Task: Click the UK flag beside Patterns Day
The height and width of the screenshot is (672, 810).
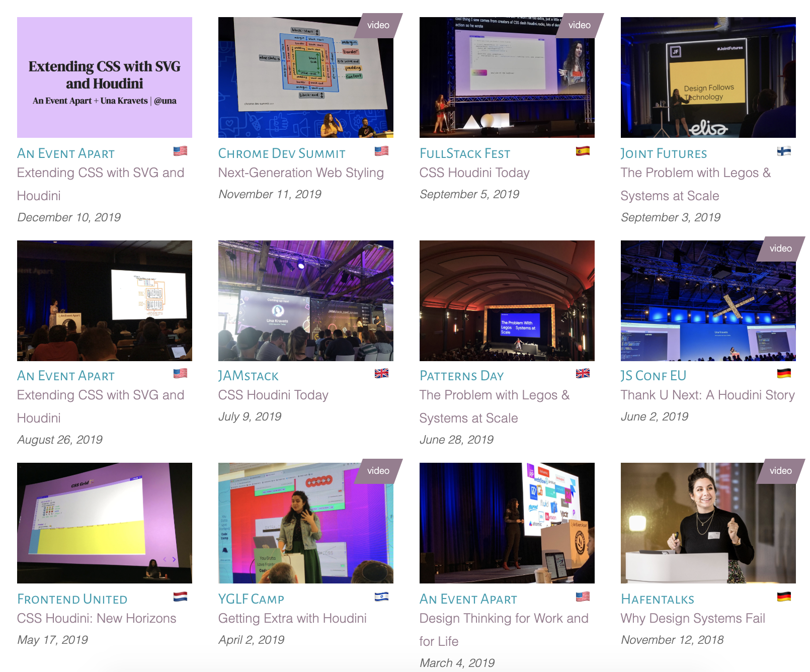Action: (x=583, y=374)
